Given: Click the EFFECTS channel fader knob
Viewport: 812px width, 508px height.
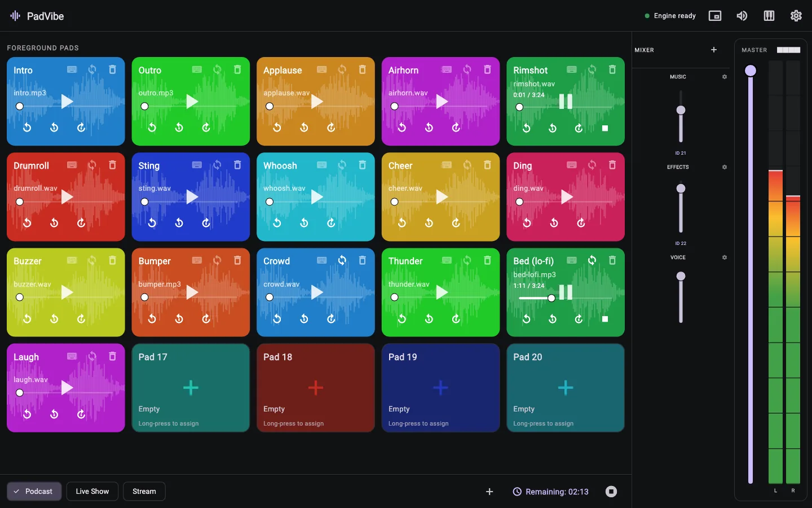Looking at the screenshot, I should (x=681, y=189).
